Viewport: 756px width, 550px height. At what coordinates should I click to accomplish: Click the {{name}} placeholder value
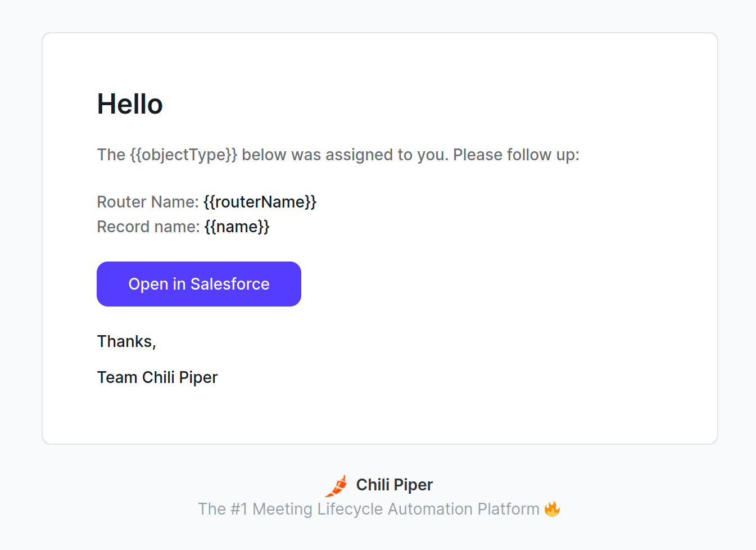click(237, 227)
